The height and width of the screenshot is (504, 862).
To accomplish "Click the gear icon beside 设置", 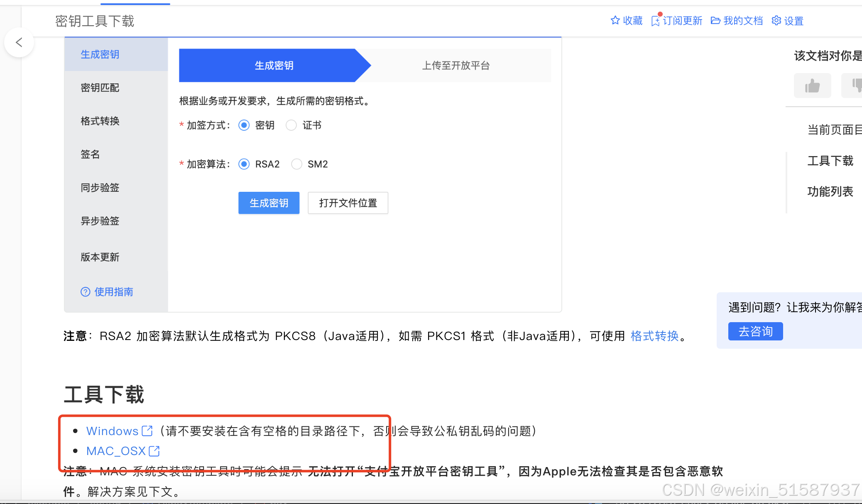I will point(776,20).
